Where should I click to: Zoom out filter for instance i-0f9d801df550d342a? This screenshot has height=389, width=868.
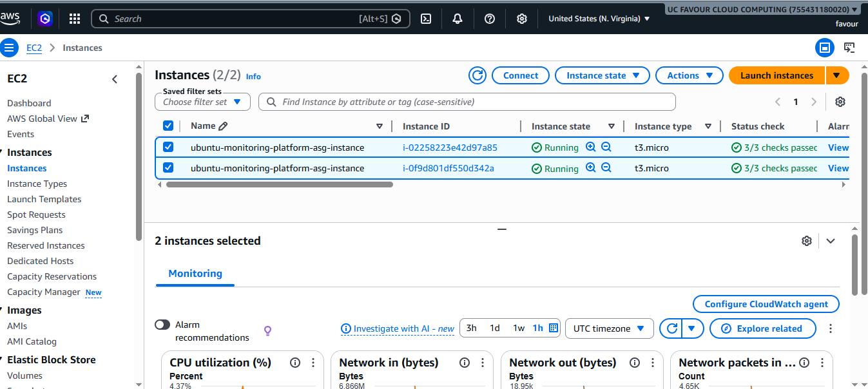click(x=606, y=168)
